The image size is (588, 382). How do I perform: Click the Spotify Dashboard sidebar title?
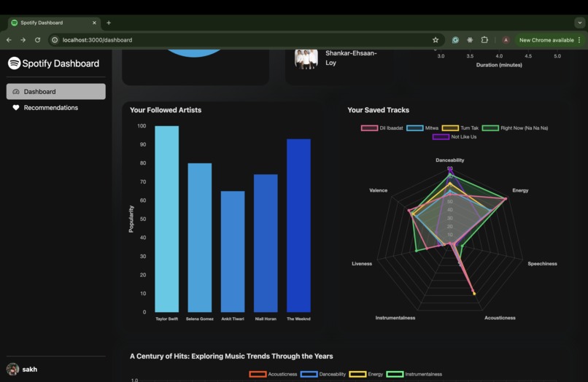(x=61, y=63)
